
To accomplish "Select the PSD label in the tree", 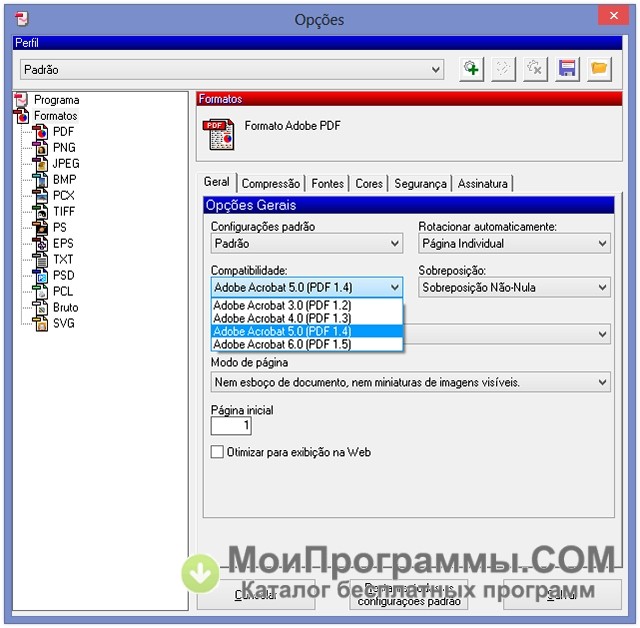I will 64,275.
